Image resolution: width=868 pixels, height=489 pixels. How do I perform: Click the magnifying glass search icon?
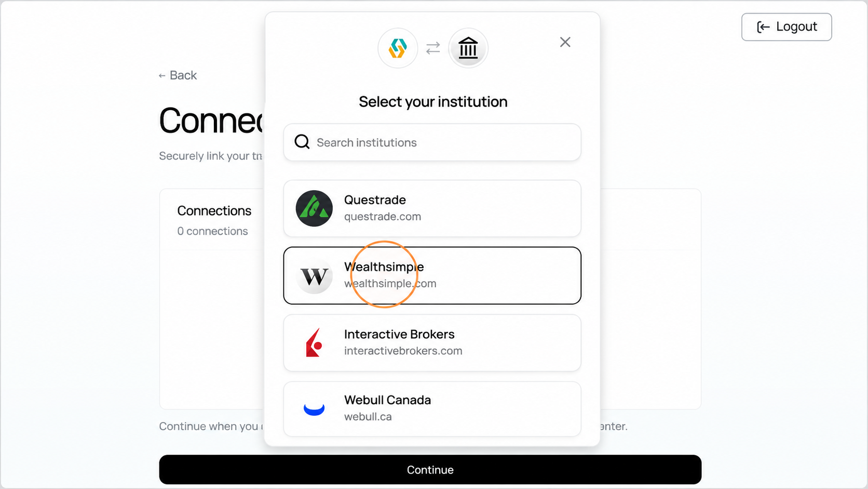(x=302, y=142)
